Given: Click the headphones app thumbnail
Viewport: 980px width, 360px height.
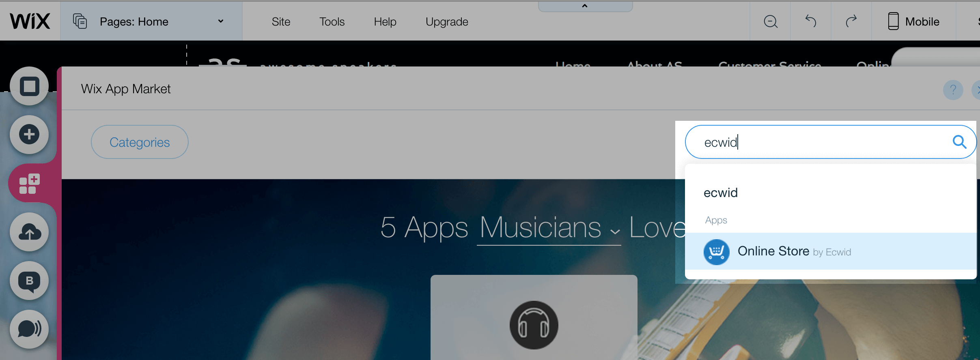Looking at the screenshot, I should [x=534, y=324].
